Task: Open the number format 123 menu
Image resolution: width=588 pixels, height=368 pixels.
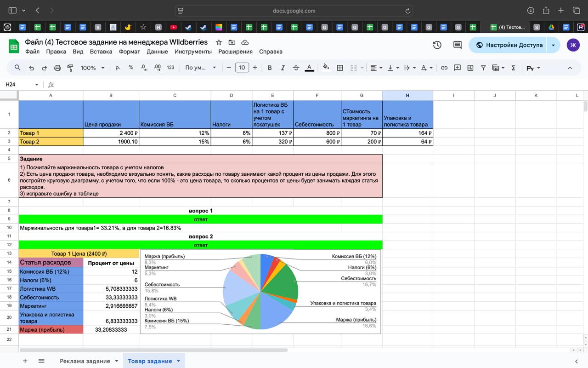Action: (170, 68)
